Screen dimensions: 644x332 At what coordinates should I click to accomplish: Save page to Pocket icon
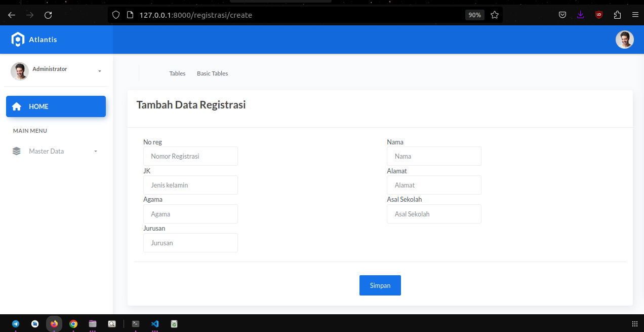562,15
